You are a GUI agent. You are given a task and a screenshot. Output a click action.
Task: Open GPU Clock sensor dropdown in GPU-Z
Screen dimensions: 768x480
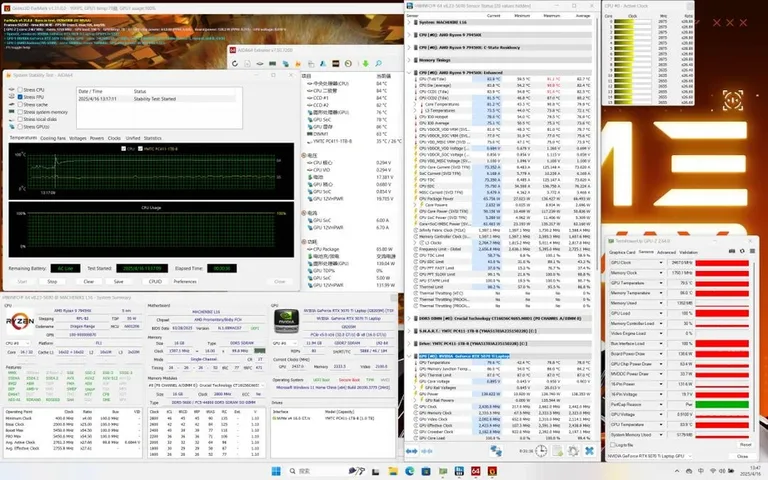661,263
